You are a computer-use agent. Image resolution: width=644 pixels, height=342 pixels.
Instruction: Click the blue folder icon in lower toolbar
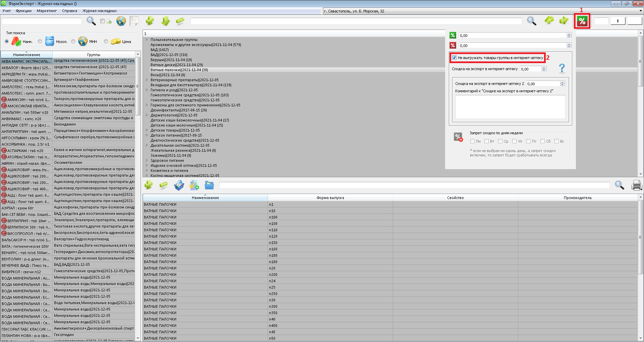[x=209, y=185]
